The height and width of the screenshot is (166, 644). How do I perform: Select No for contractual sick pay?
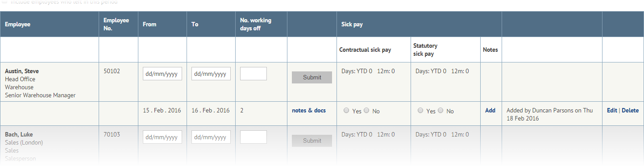click(366, 111)
